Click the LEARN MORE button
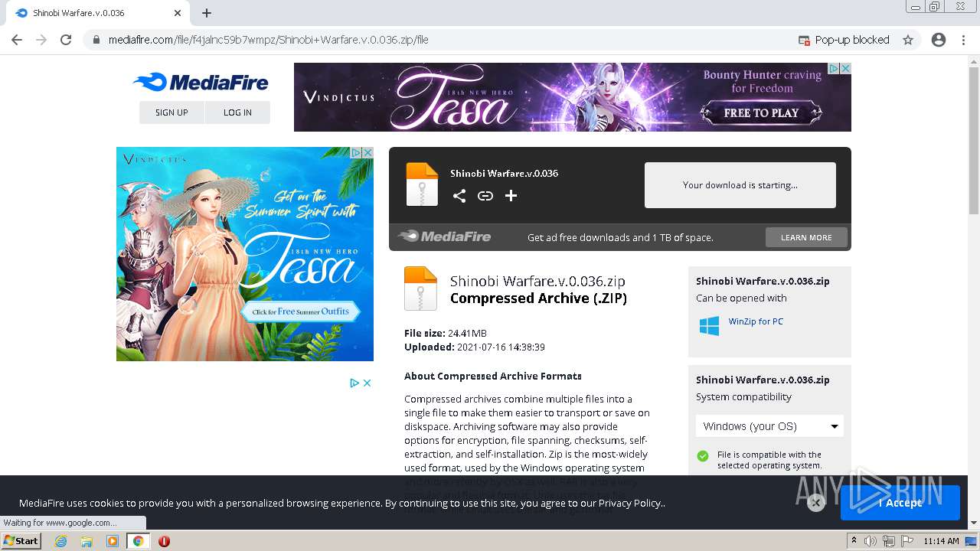Image resolution: width=980 pixels, height=551 pixels. tap(806, 237)
